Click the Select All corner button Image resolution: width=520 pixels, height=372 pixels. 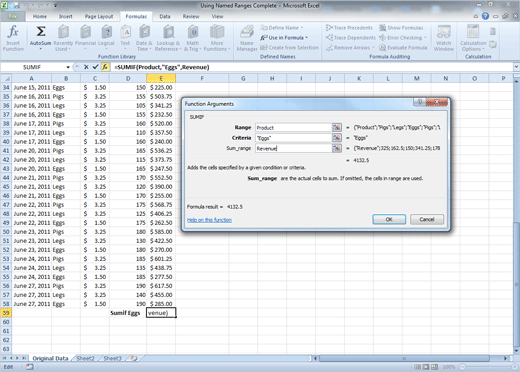[6, 79]
